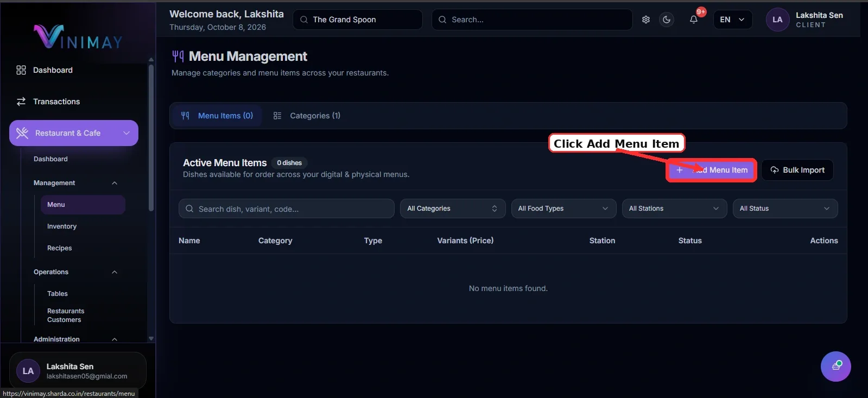Screen dimensions: 868x398
Task: Click the LA avatar in top header
Action: [x=777, y=20]
